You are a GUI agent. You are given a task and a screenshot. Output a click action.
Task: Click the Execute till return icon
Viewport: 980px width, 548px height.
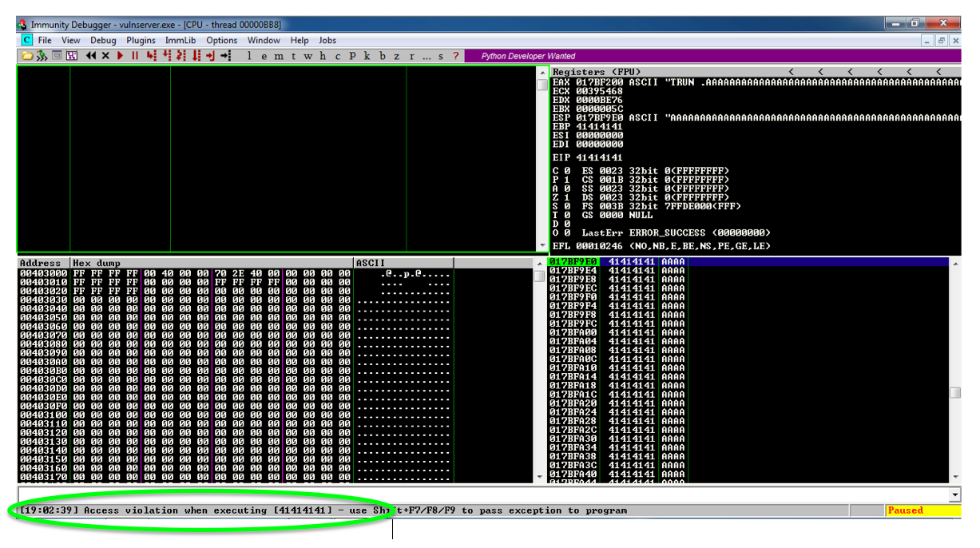click(x=211, y=56)
